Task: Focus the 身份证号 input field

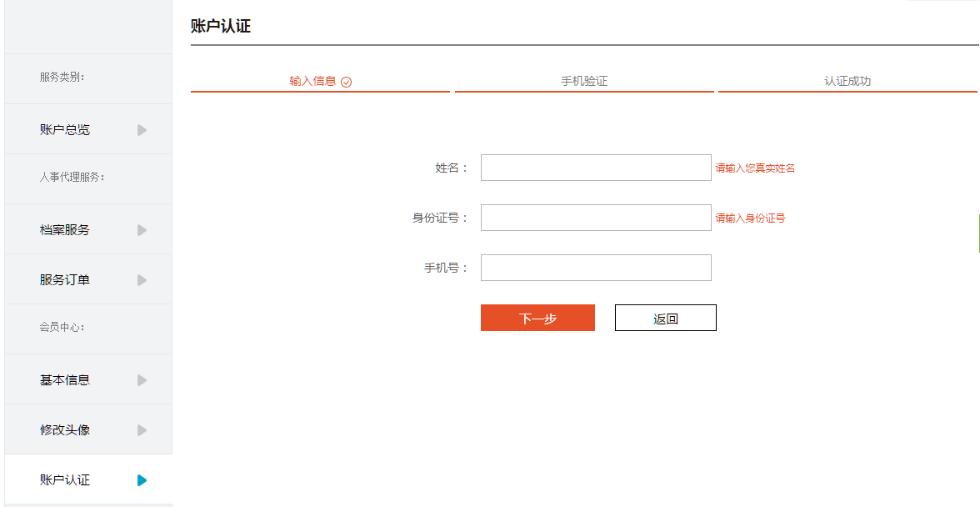Action: click(x=596, y=218)
